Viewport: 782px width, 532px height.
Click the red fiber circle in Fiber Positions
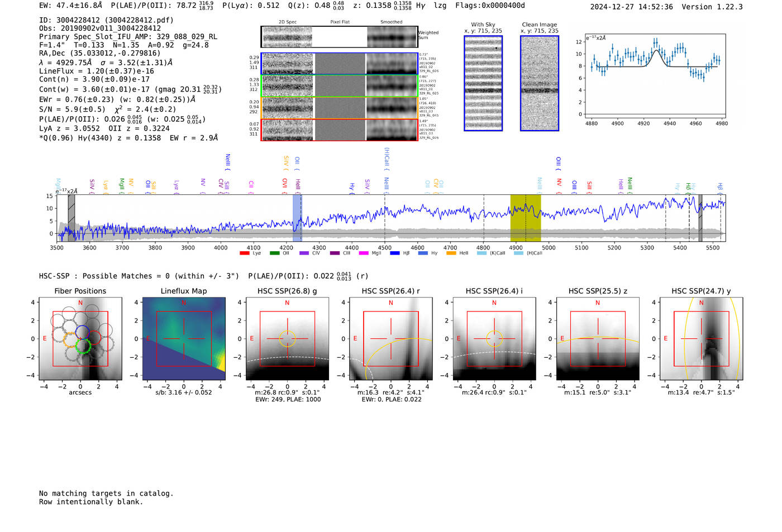click(x=94, y=337)
